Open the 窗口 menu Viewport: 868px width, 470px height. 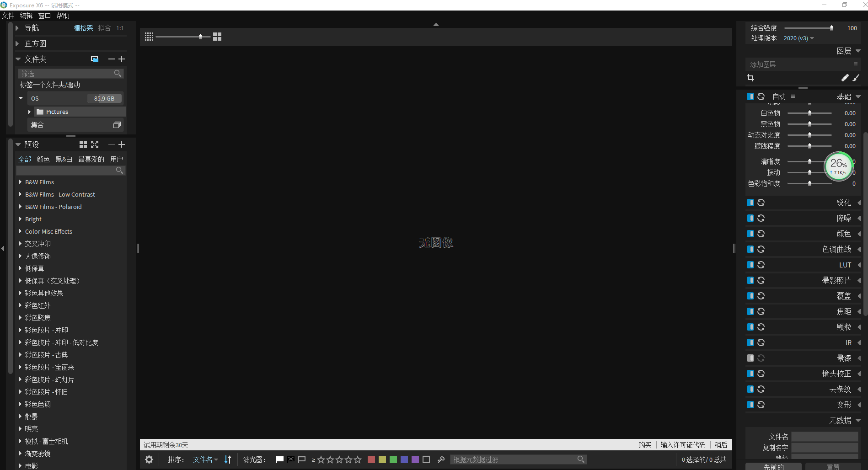click(44, 16)
